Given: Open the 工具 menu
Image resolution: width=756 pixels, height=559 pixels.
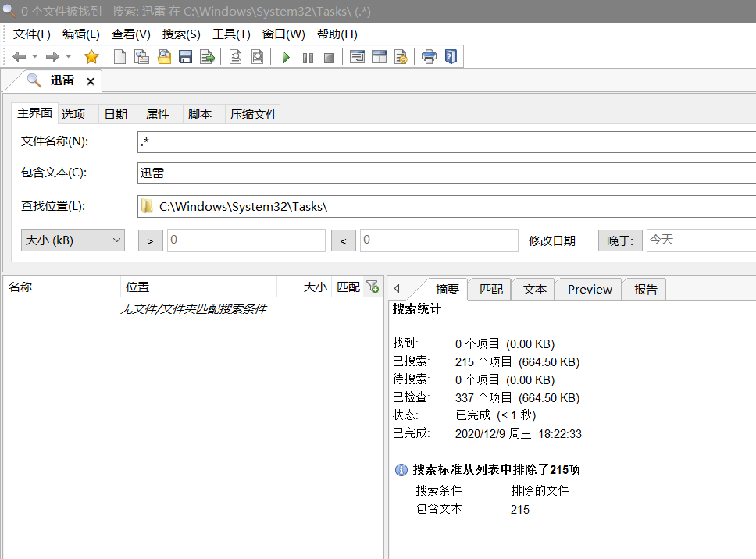Looking at the screenshot, I should [x=230, y=34].
